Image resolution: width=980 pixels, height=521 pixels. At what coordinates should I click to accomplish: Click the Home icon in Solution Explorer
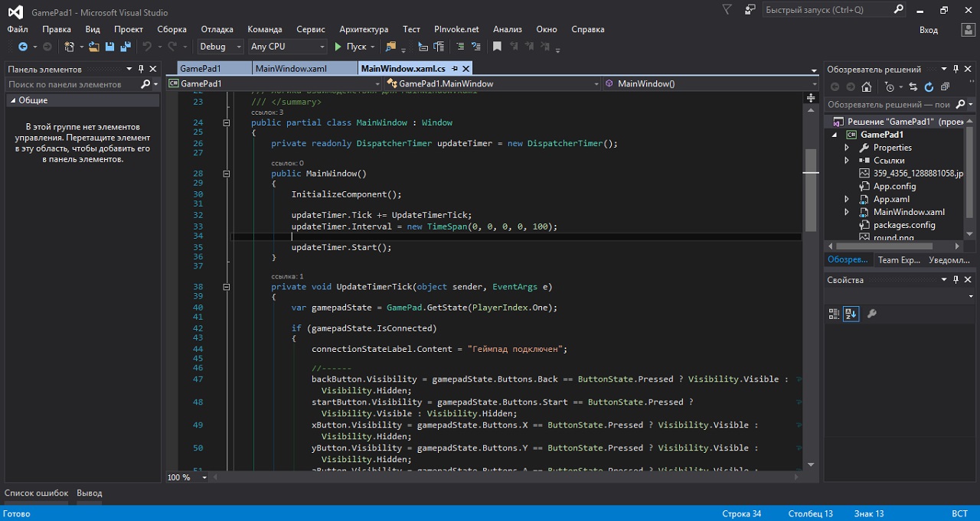point(866,87)
